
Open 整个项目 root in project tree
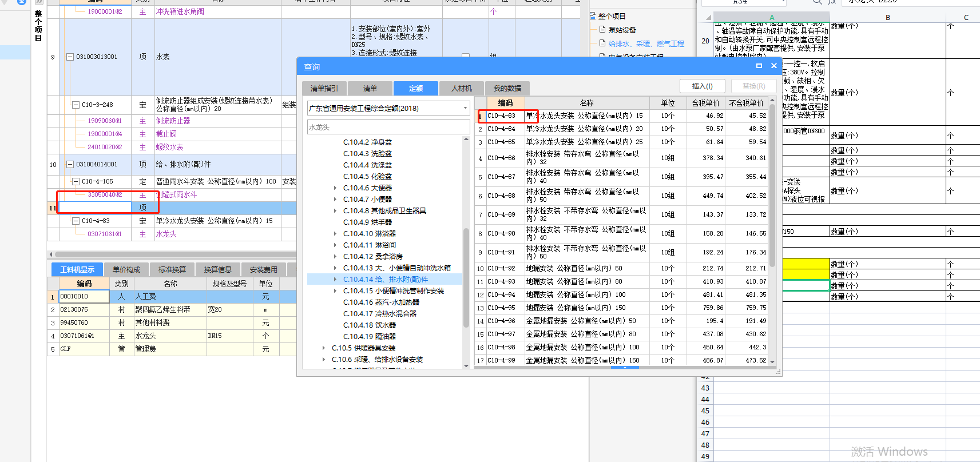coord(612,16)
